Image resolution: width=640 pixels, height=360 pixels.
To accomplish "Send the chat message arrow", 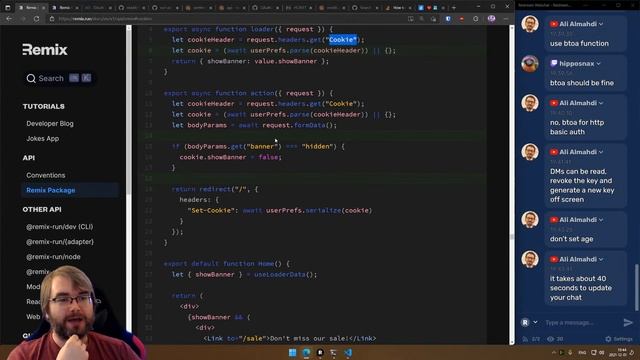I will pyautogui.click(x=628, y=322).
